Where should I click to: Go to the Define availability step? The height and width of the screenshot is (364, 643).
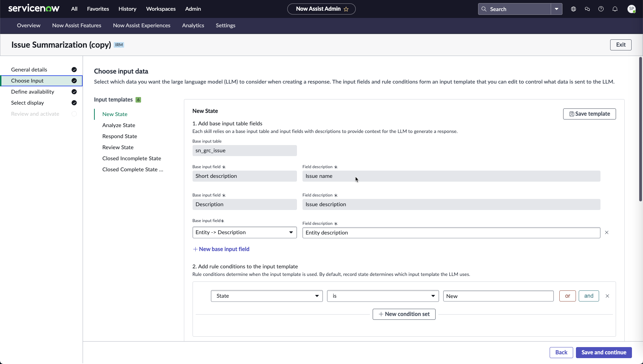click(x=41, y=92)
